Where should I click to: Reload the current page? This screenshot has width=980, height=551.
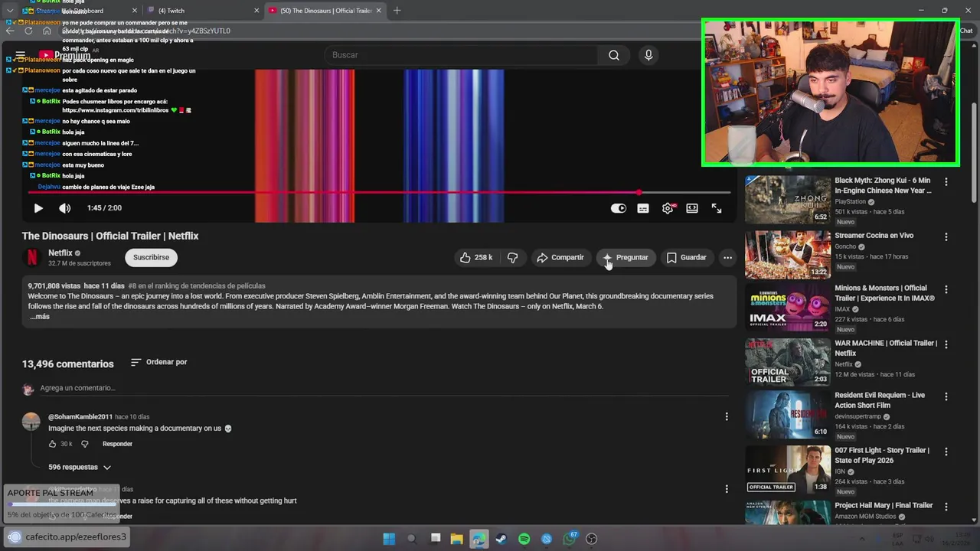28,31
